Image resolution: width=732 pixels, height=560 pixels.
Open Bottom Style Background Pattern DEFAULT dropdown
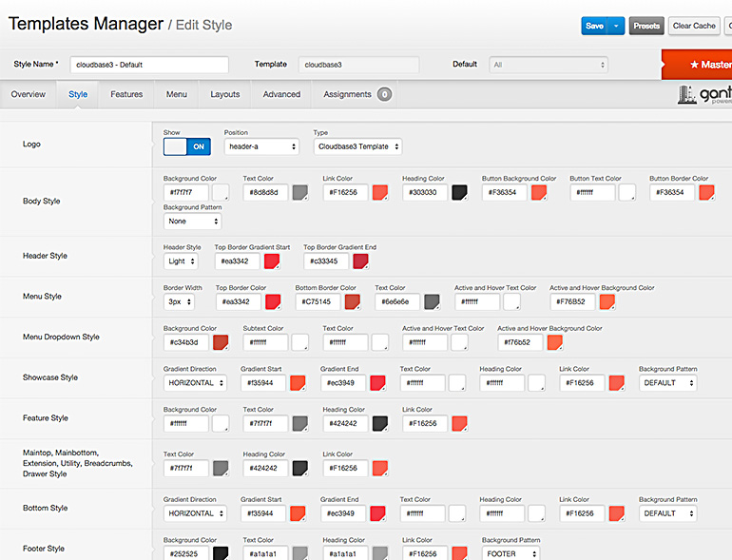667,513
